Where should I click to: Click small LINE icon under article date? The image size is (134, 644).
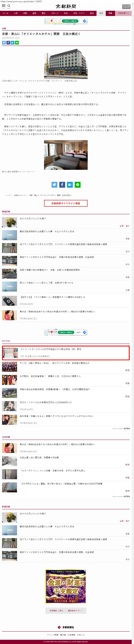pyautogui.click(x=17, y=43)
